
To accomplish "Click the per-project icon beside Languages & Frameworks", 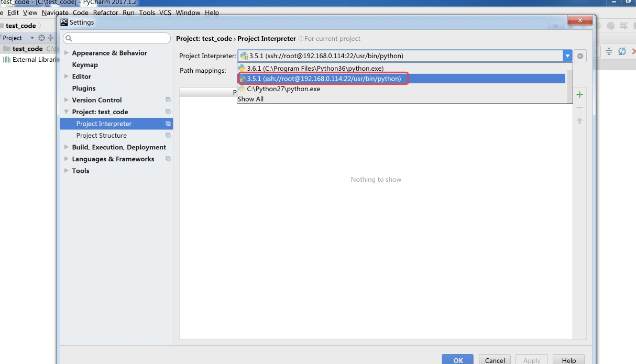I will (x=168, y=159).
